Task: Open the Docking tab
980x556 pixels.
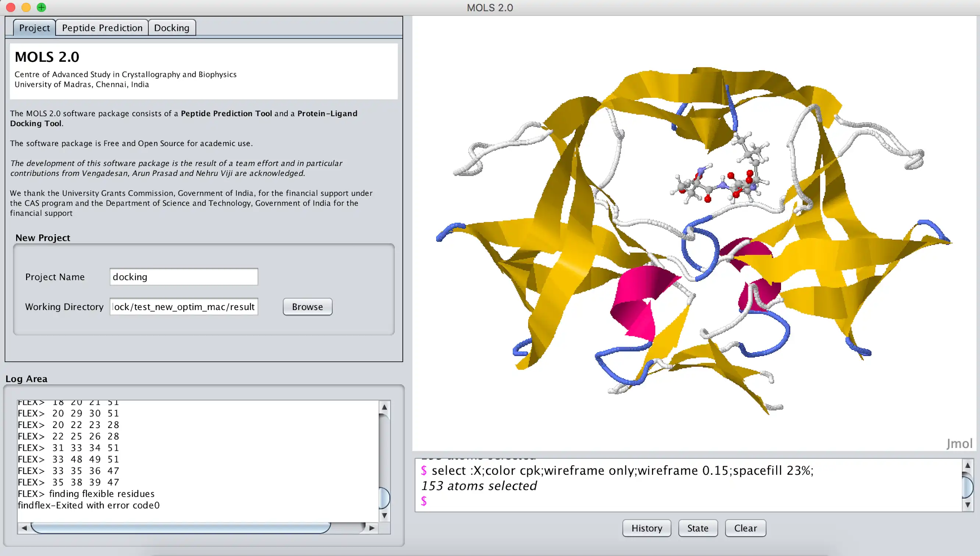Action: (172, 28)
